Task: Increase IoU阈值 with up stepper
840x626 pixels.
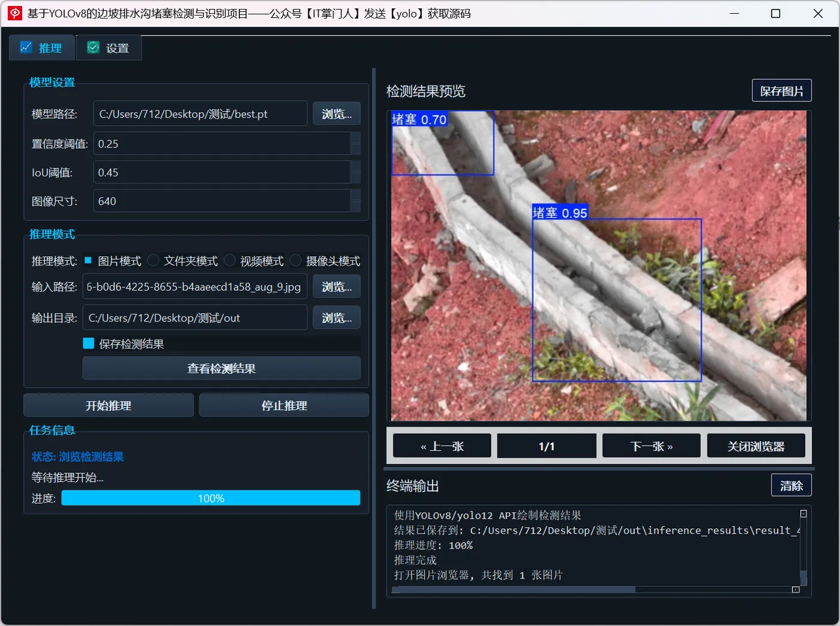Action: [355, 166]
